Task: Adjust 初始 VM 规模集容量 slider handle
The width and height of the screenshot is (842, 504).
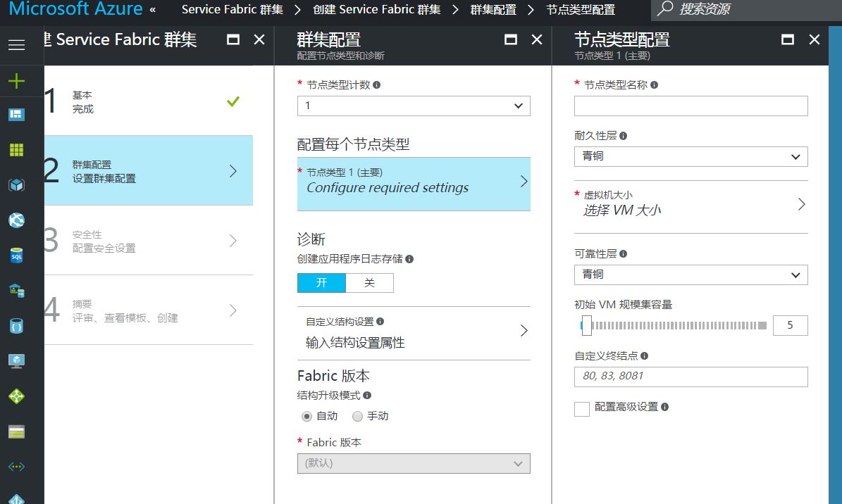Action: (586, 325)
